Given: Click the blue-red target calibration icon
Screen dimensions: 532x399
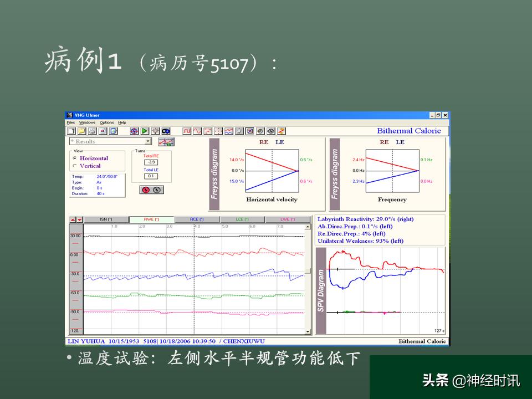Looking at the screenshot, I should (x=134, y=131).
